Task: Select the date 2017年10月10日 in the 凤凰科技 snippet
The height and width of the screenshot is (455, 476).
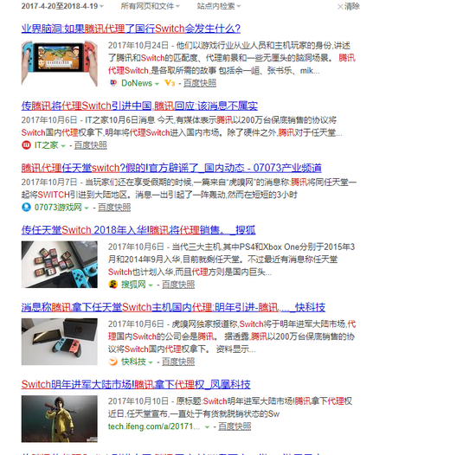Action: [138, 401]
